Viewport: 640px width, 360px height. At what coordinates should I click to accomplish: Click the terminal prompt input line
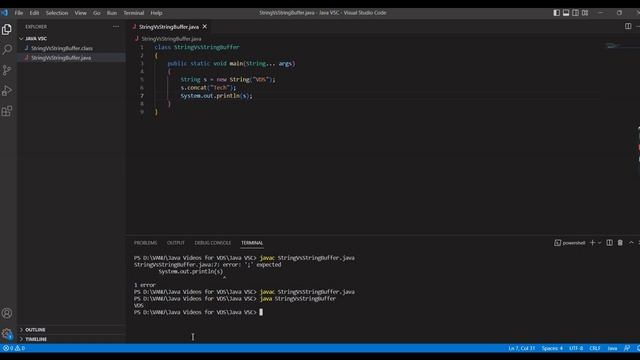(198, 312)
